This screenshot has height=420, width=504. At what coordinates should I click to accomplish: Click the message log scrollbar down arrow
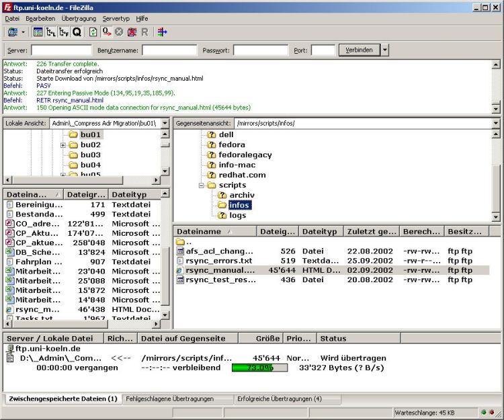[x=496, y=109]
